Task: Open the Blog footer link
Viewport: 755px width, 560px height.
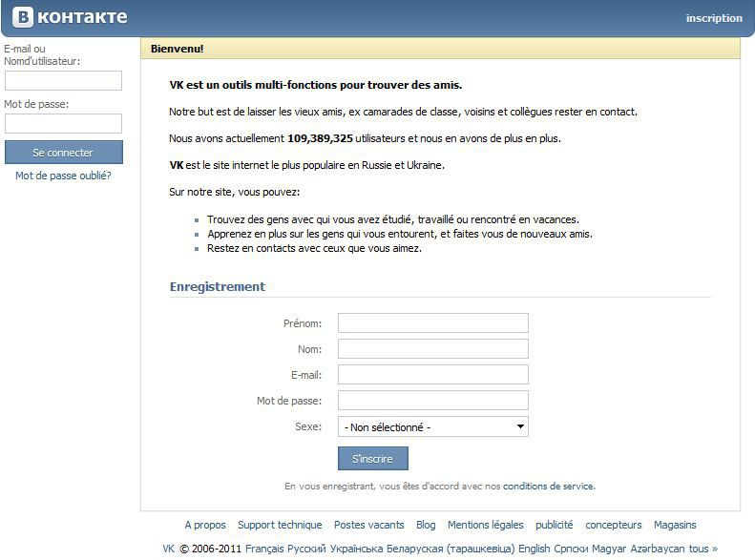Action: 426,525
